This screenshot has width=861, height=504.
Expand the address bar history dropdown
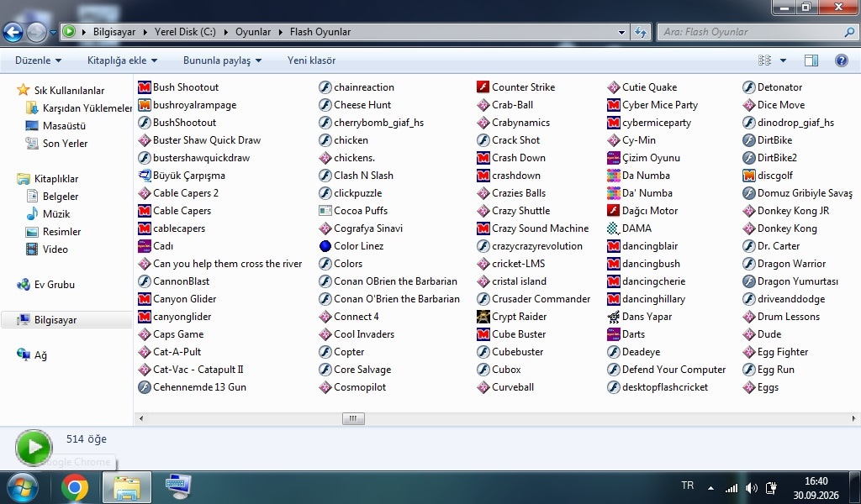coord(621,32)
